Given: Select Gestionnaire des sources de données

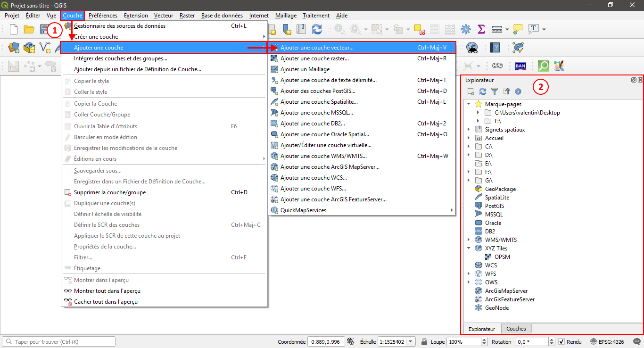Looking at the screenshot, I should (164, 26).
